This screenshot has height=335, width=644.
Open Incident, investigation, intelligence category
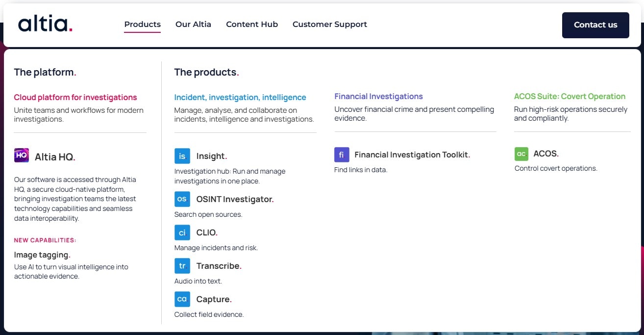tap(240, 97)
